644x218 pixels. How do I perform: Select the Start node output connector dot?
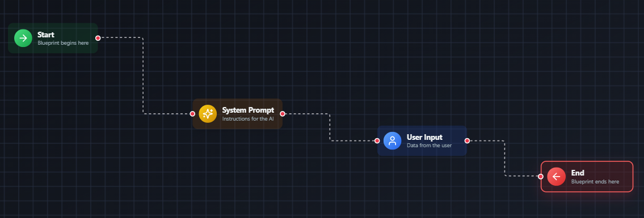click(x=98, y=38)
